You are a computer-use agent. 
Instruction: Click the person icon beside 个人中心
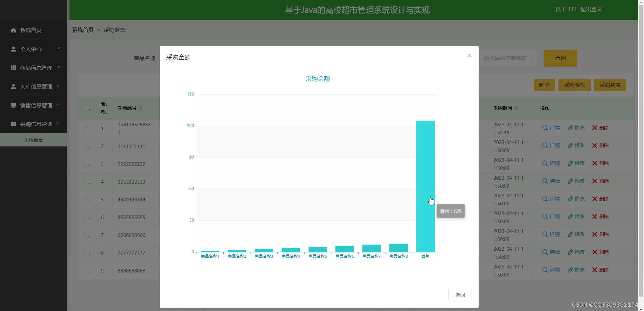(13, 49)
